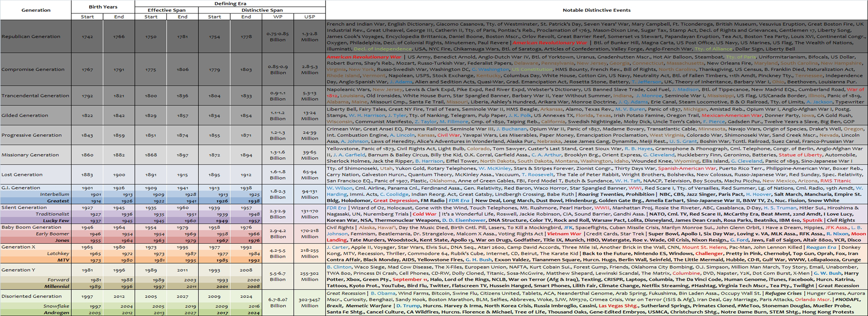Select the "Trancendental Generation" row label
Image resolution: width=868 pixels, height=316 pixels.
(x=36, y=96)
